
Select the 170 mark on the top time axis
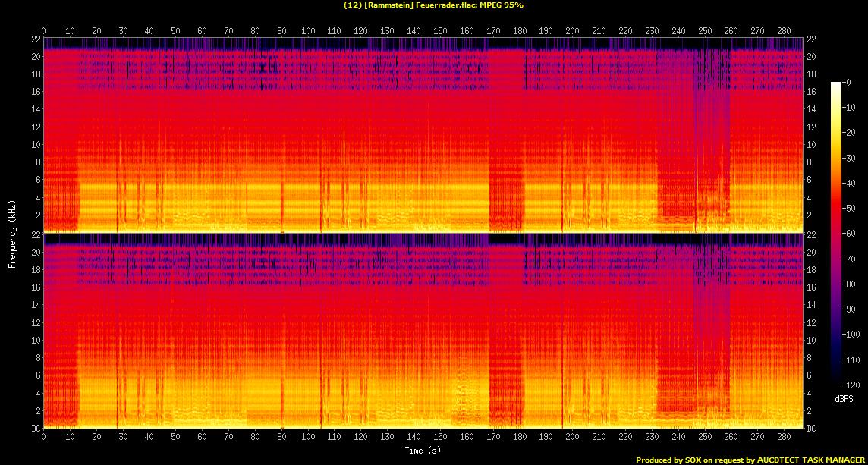point(493,30)
